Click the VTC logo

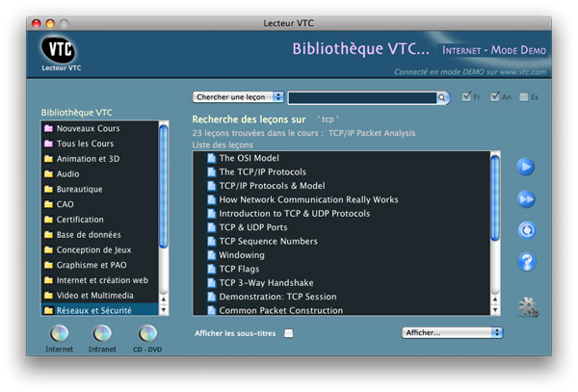59,49
